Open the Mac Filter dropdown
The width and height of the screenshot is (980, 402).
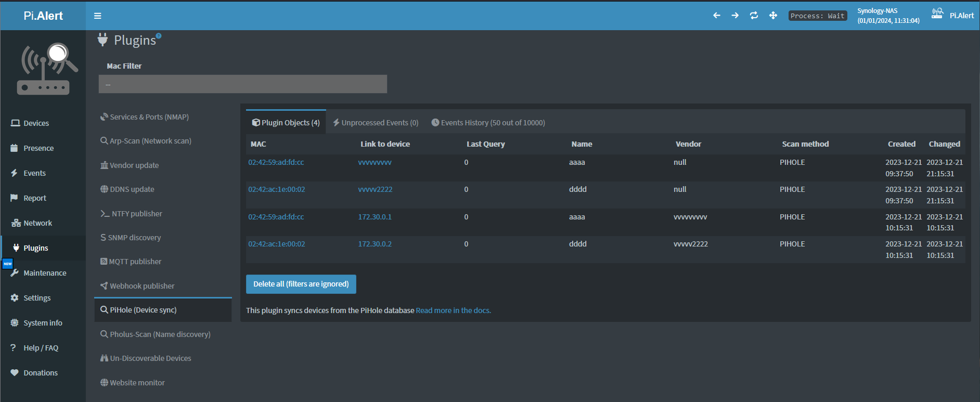242,84
